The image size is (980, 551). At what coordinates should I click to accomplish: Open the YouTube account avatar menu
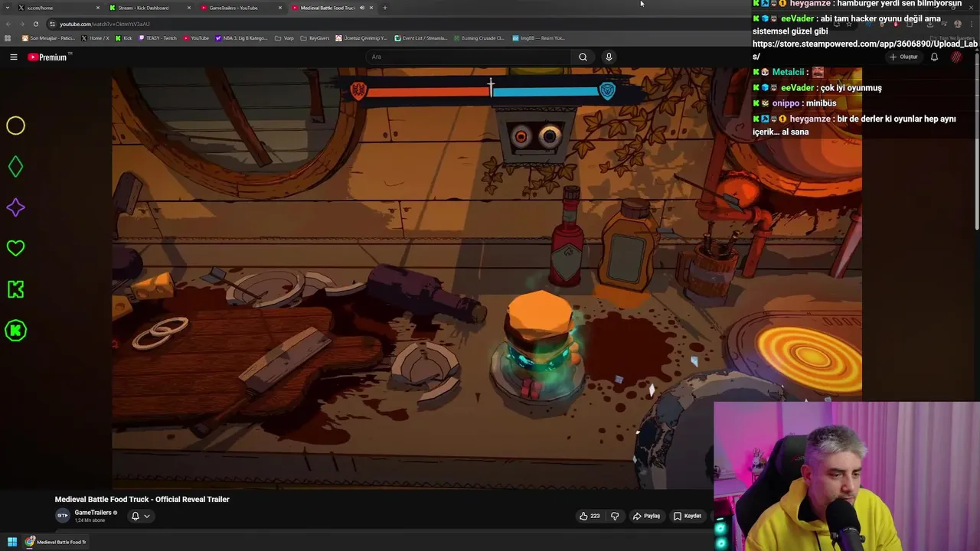[956, 57]
